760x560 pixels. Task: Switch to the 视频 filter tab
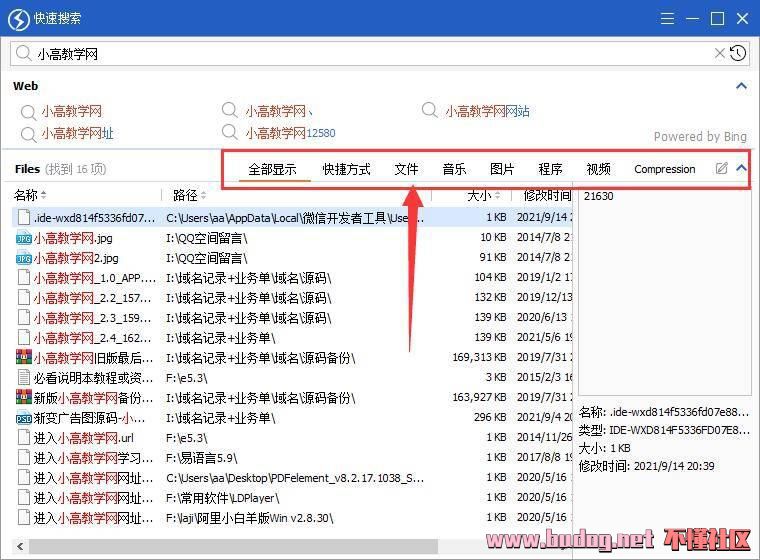[599, 169]
